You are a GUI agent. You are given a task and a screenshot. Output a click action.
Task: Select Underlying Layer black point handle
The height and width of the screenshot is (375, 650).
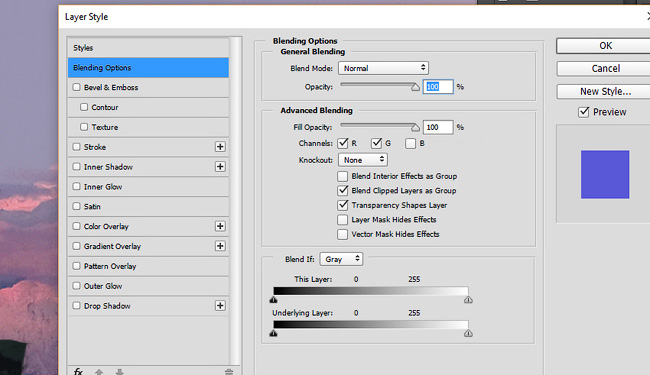(x=274, y=333)
